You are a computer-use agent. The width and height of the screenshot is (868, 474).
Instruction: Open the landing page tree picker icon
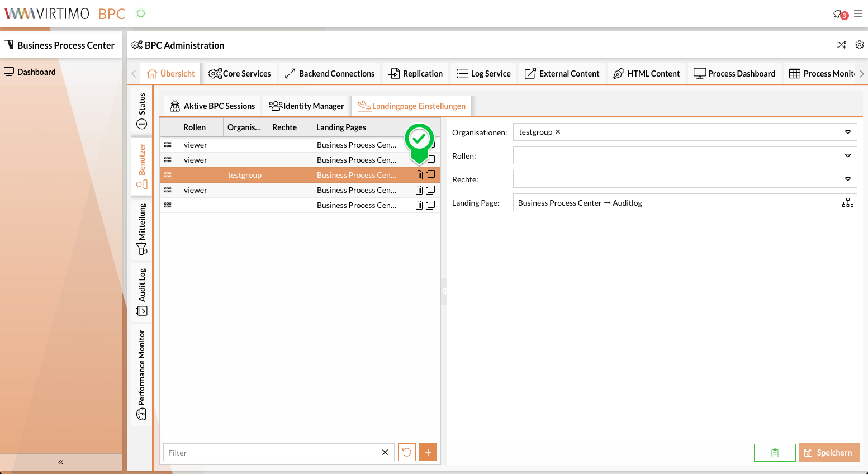point(847,202)
